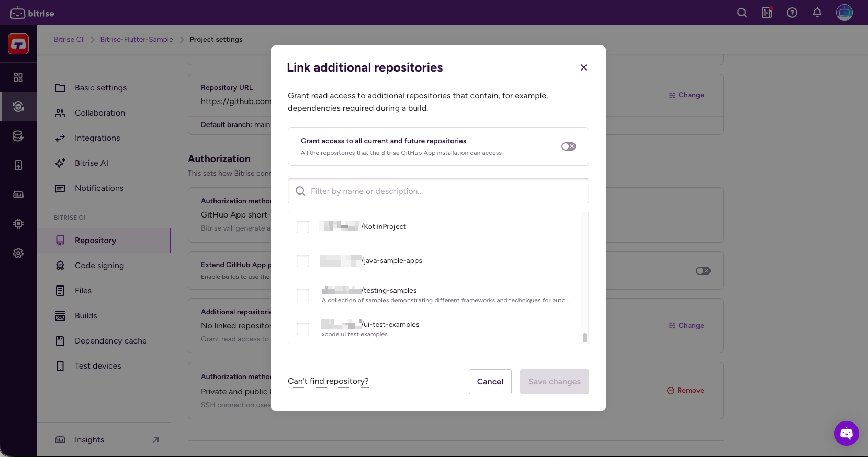The image size is (868, 457).
Task: Click the Remove button for SSH authorization
Action: (685, 391)
